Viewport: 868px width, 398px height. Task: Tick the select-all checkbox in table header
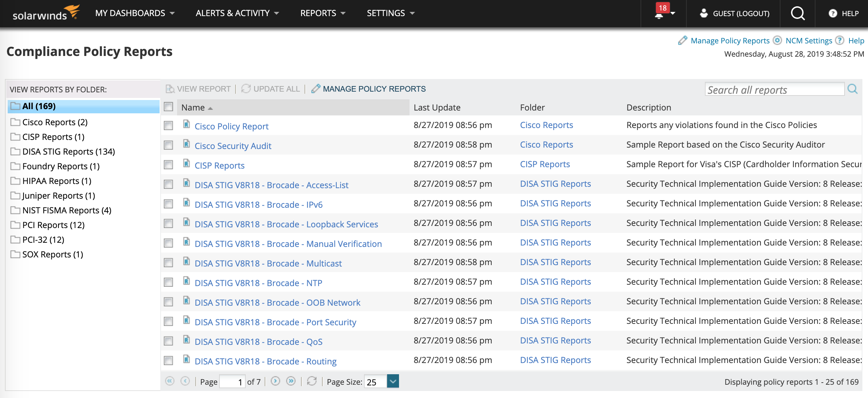tap(169, 107)
